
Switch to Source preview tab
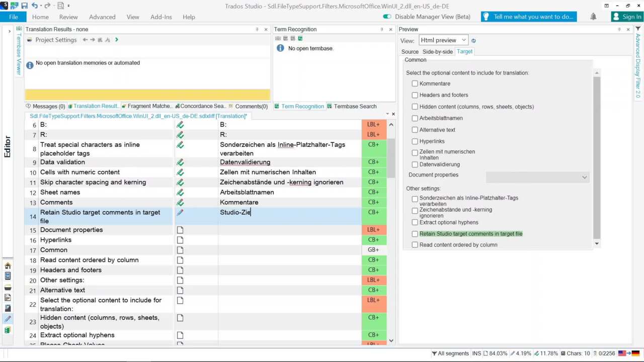coord(410,52)
